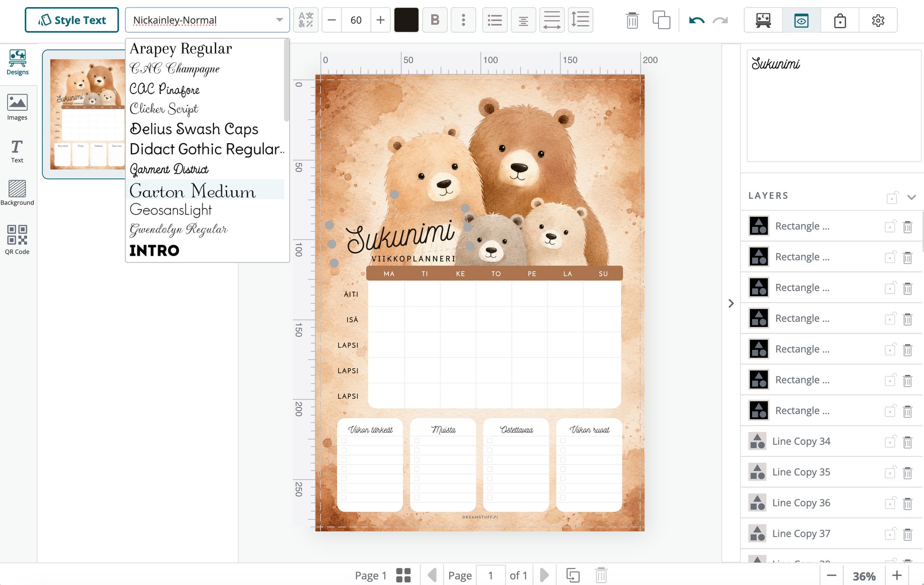Adjust line spacing
The image size is (924, 585).
pyautogui.click(x=580, y=20)
